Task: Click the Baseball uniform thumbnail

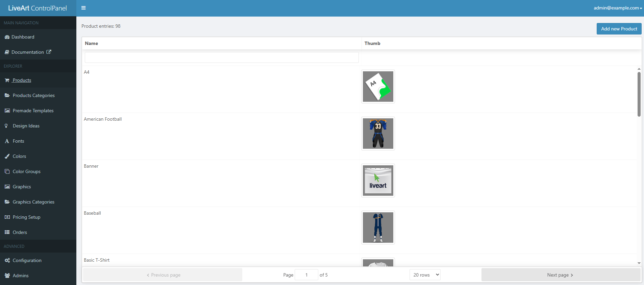Action: (x=378, y=228)
